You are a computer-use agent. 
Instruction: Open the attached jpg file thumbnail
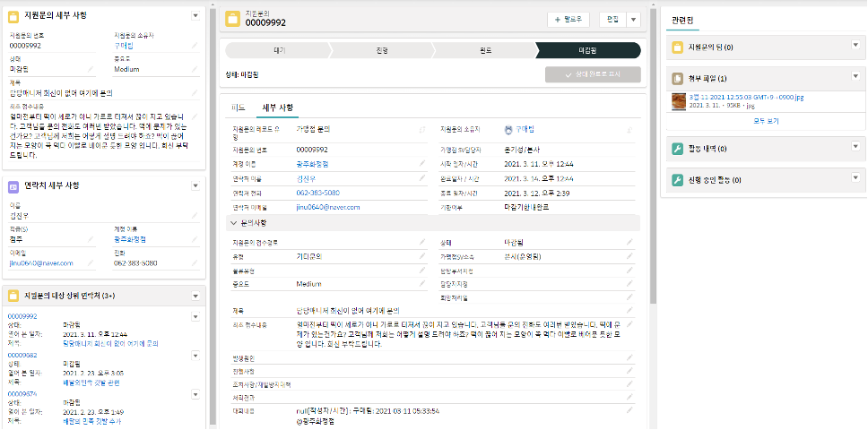(679, 100)
